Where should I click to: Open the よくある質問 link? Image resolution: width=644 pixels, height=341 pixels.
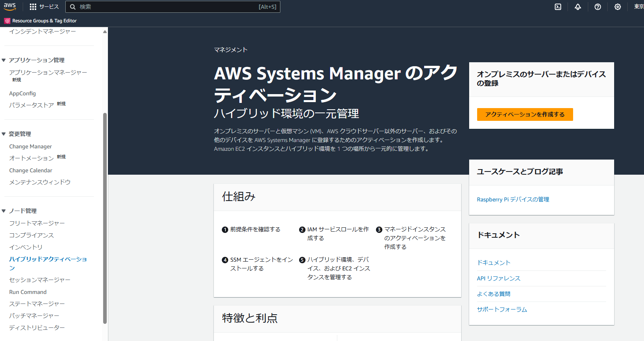pyautogui.click(x=494, y=294)
